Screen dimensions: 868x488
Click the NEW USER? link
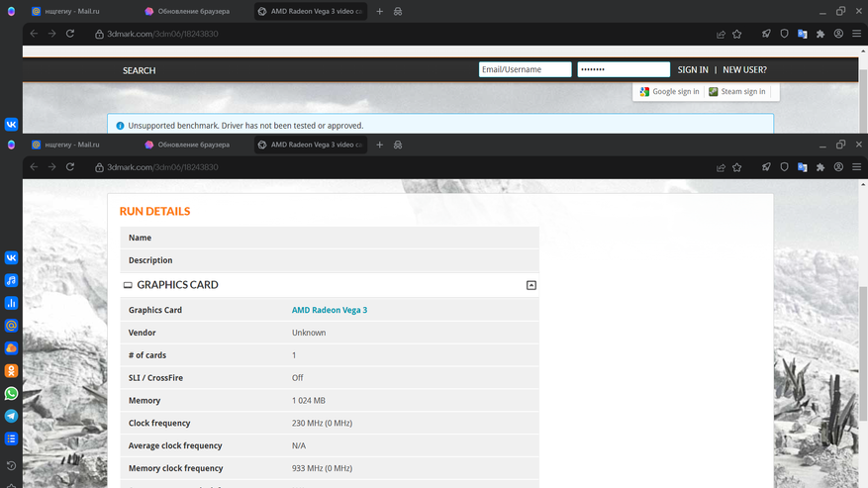coord(744,70)
